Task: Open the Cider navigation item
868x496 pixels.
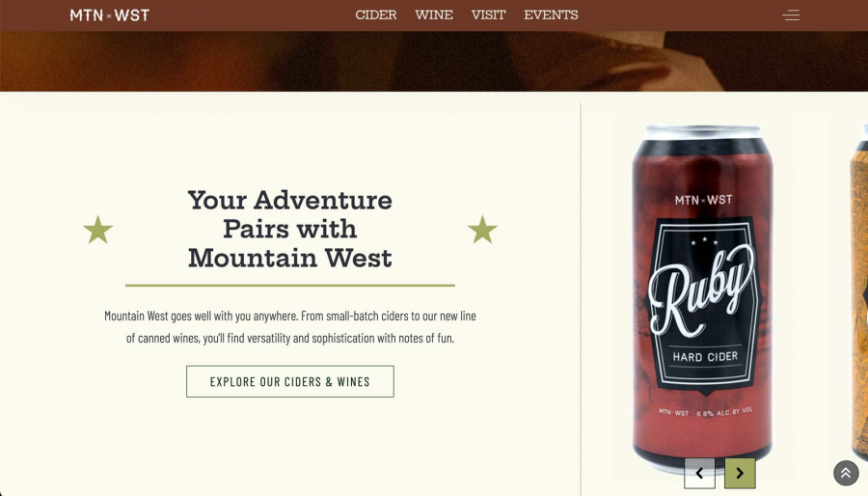Action: point(376,14)
